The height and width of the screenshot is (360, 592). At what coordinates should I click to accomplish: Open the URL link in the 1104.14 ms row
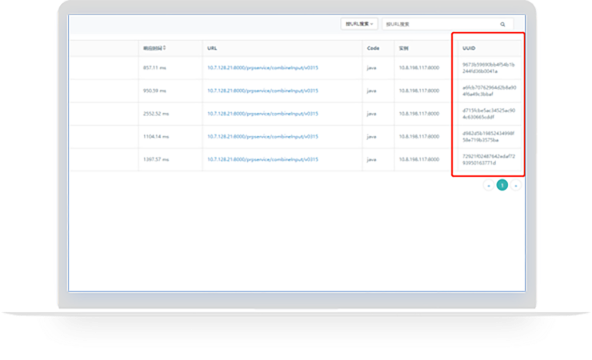click(263, 137)
